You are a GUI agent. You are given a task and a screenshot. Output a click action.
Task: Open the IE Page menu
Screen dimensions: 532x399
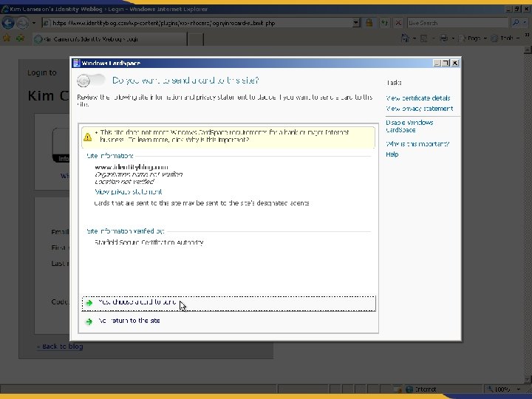tap(473, 38)
